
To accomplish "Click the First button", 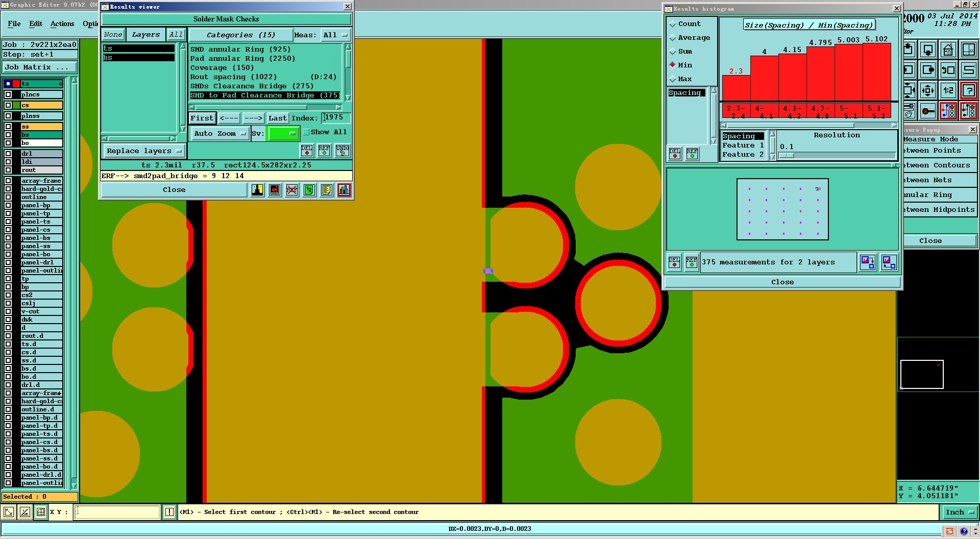I will [x=202, y=118].
